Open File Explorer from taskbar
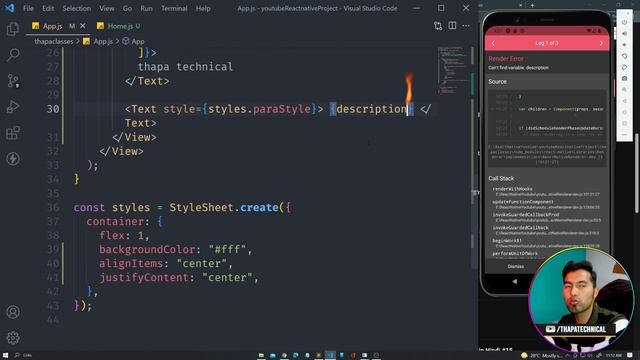Image resolution: width=640 pixels, height=360 pixels. point(261,356)
